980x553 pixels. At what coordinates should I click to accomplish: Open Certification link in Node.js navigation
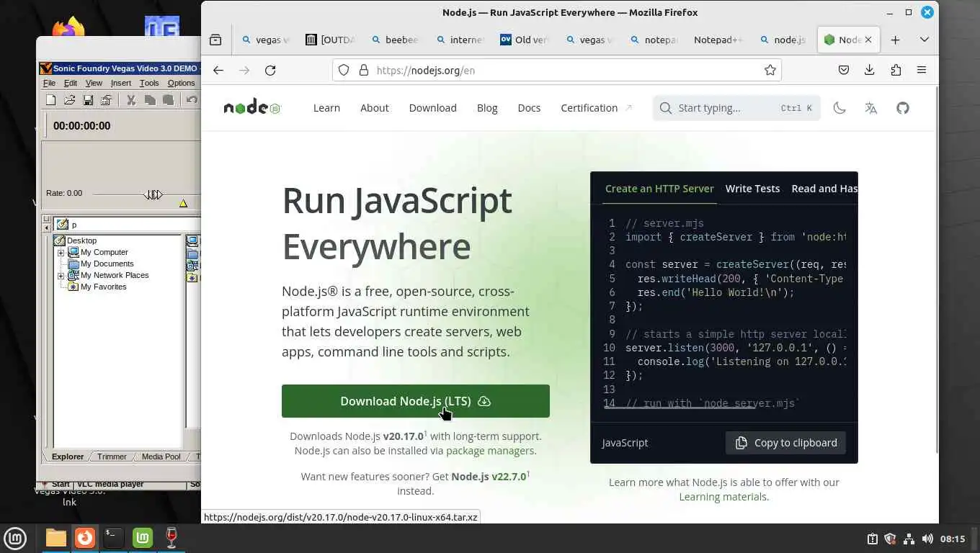597,108
